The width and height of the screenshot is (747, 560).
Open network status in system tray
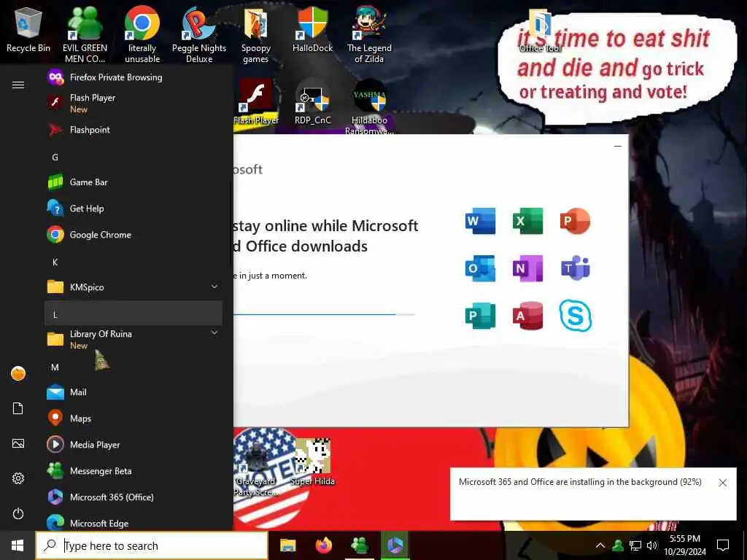pos(635,545)
